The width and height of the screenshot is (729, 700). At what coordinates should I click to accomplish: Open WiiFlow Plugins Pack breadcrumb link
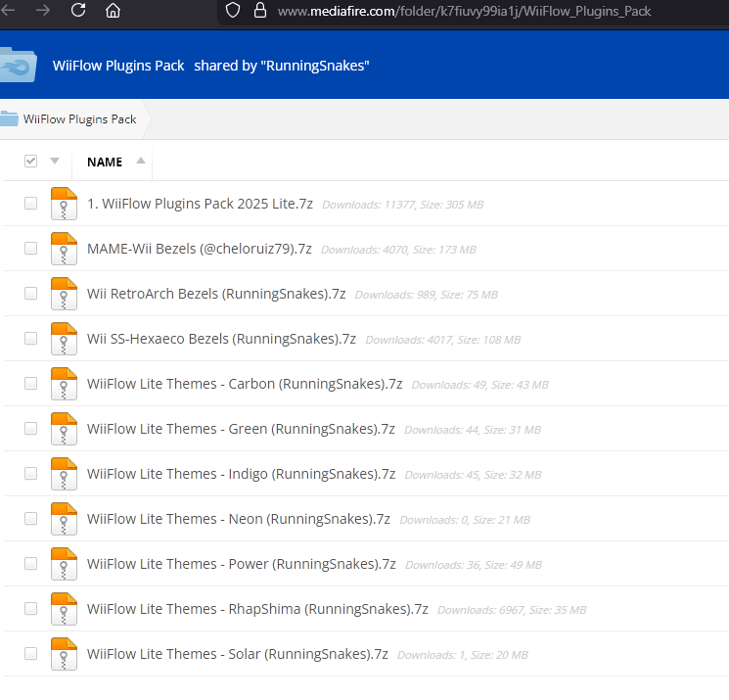[x=79, y=119]
